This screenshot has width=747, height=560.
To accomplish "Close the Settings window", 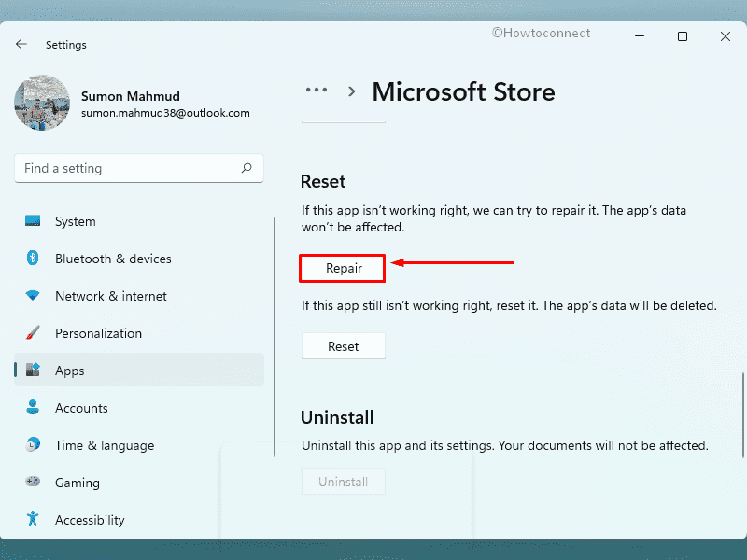I will click(726, 36).
